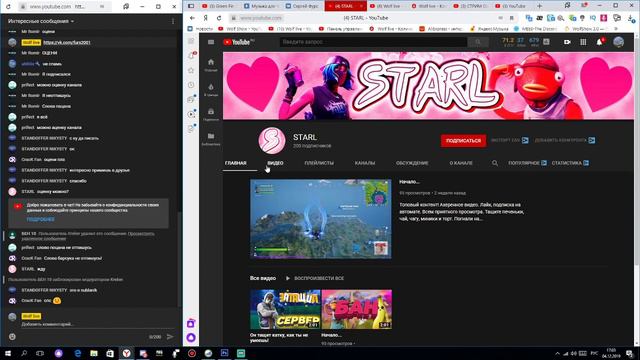
Task: Open the Обсуждение channel tab
Action: click(412, 163)
